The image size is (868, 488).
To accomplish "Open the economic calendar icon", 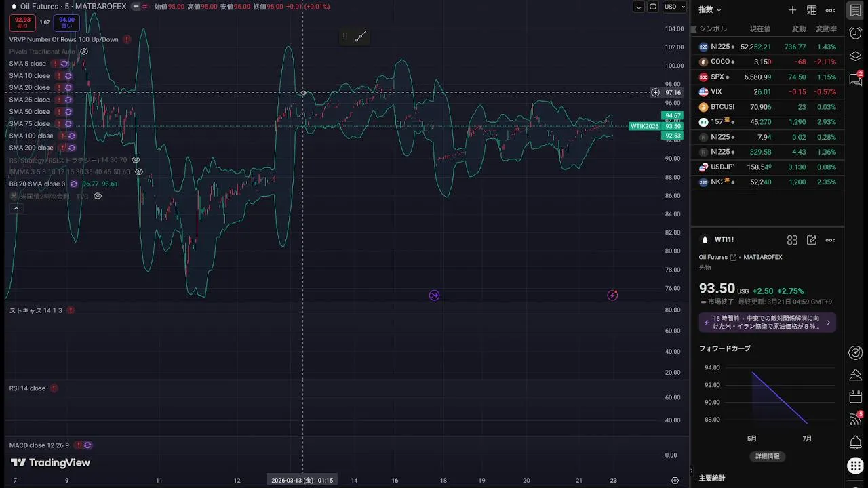I will [x=855, y=397].
